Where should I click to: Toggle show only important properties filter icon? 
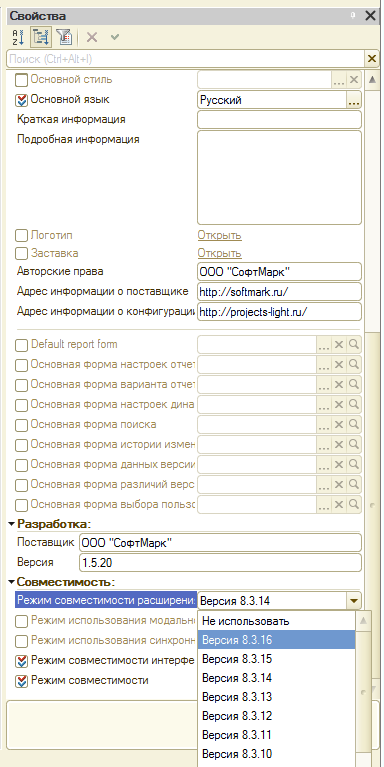pos(64,37)
